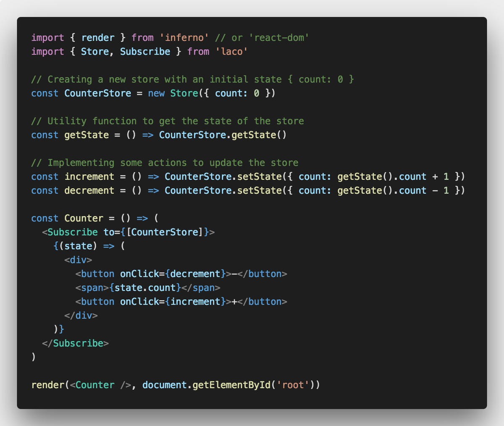Viewport: 504px width, 426px height.
Task: Click the closing Subscribe tag
Action: [x=76, y=343]
